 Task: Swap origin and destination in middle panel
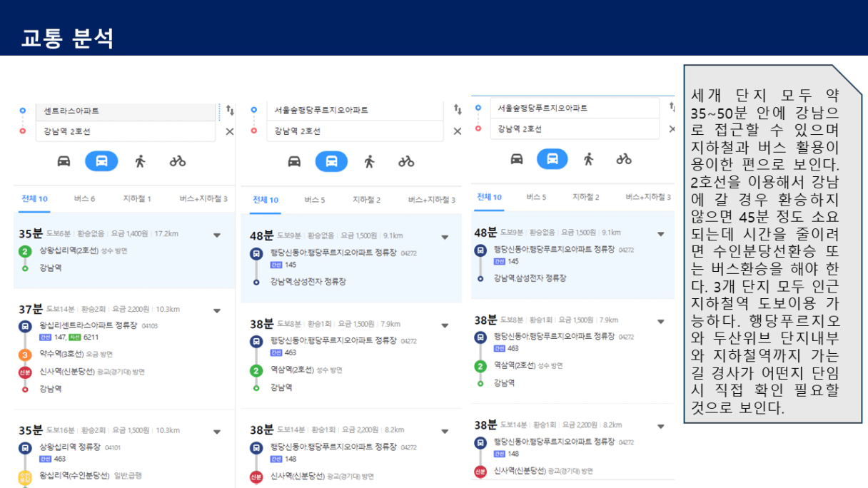pyautogui.click(x=458, y=109)
